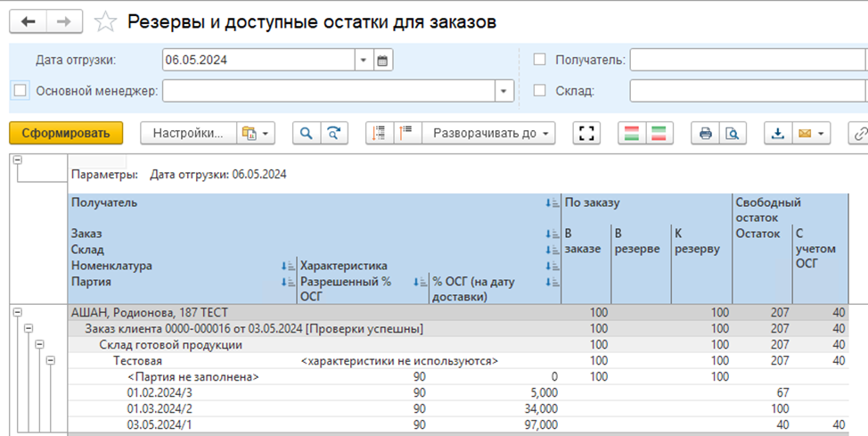This screenshot has height=436, width=868.
Task: Open the Разворачивать до dropdown
Action: (x=489, y=133)
